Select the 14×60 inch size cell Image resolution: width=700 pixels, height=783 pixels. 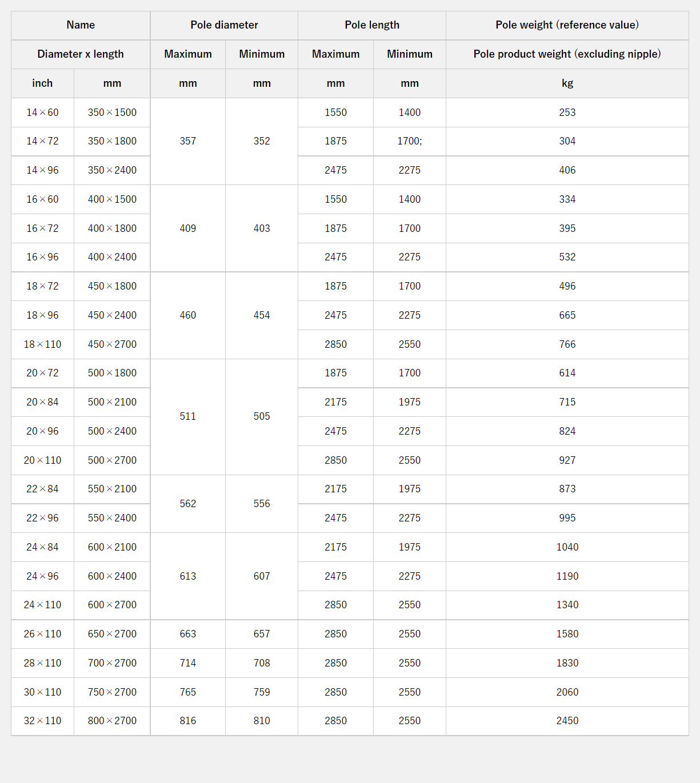tap(42, 113)
